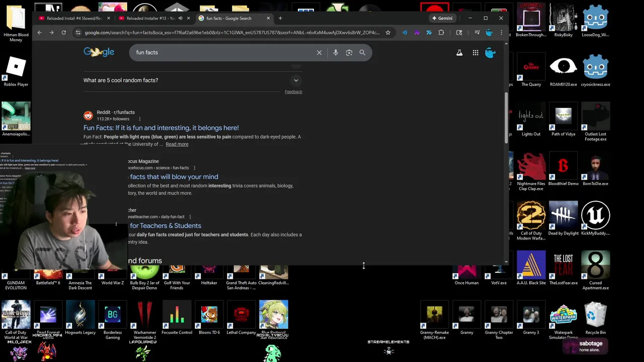Switch to Reloaded Install #4 tab
Viewport: 644px width, 362px height.
click(74, 18)
